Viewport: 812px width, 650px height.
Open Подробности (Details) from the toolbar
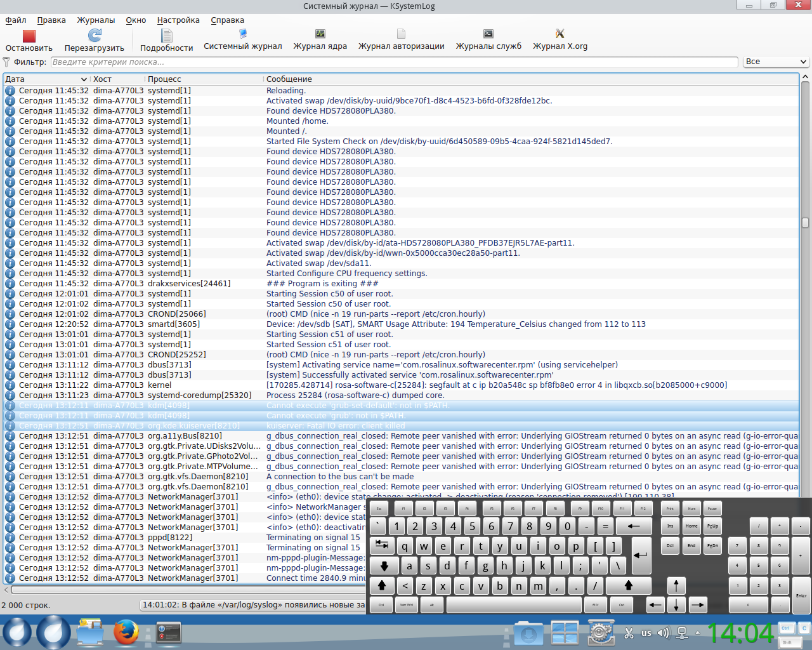[x=166, y=36]
